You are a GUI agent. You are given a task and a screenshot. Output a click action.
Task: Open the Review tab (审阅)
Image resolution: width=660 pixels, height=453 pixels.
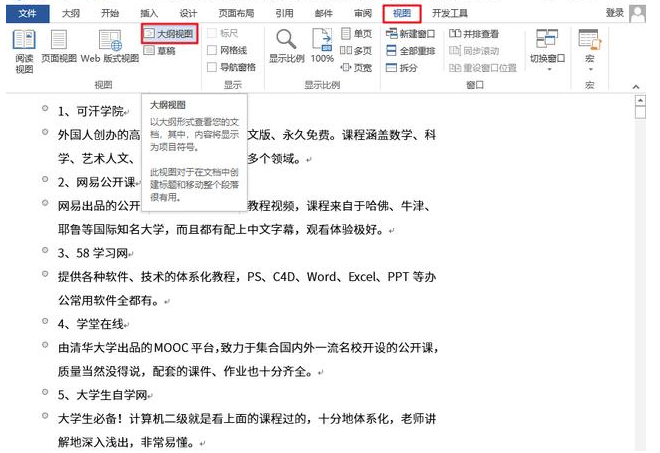tap(363, 13)
